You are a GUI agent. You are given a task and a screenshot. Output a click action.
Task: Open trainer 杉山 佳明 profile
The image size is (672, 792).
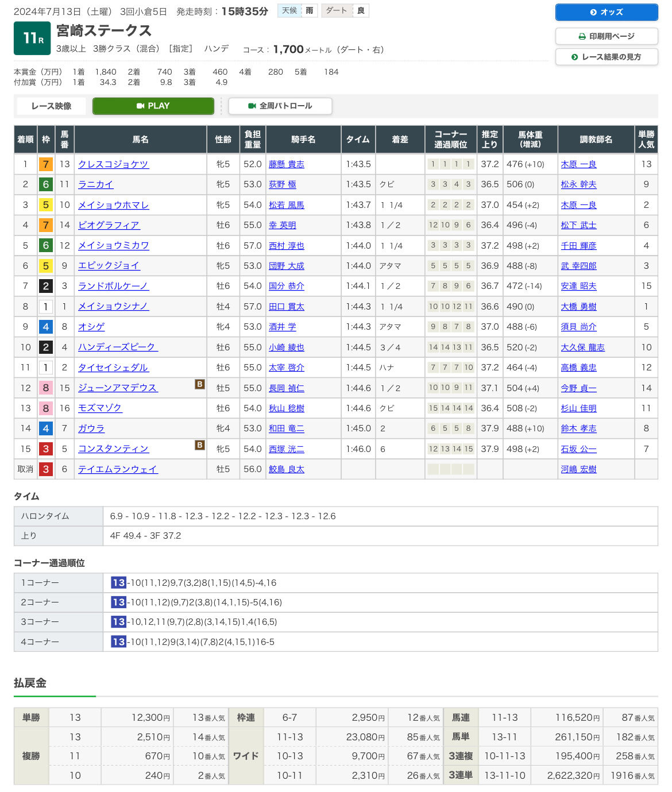578,408
